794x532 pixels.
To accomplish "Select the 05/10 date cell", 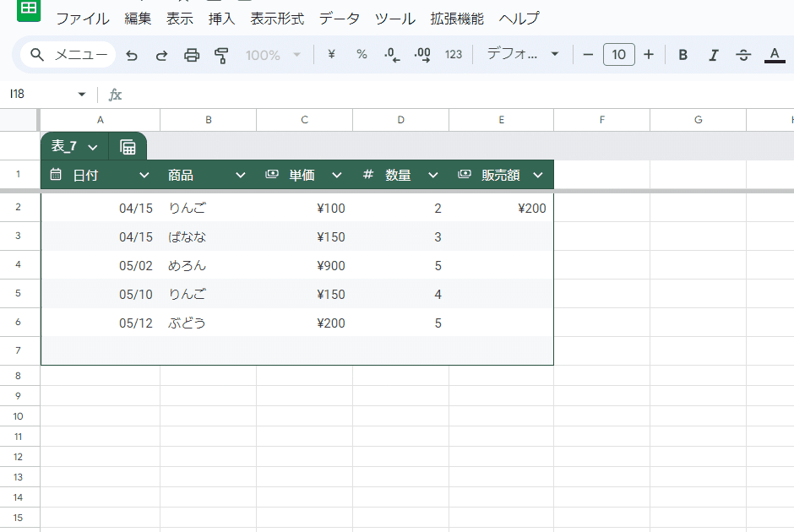I will tap(101, 294).
